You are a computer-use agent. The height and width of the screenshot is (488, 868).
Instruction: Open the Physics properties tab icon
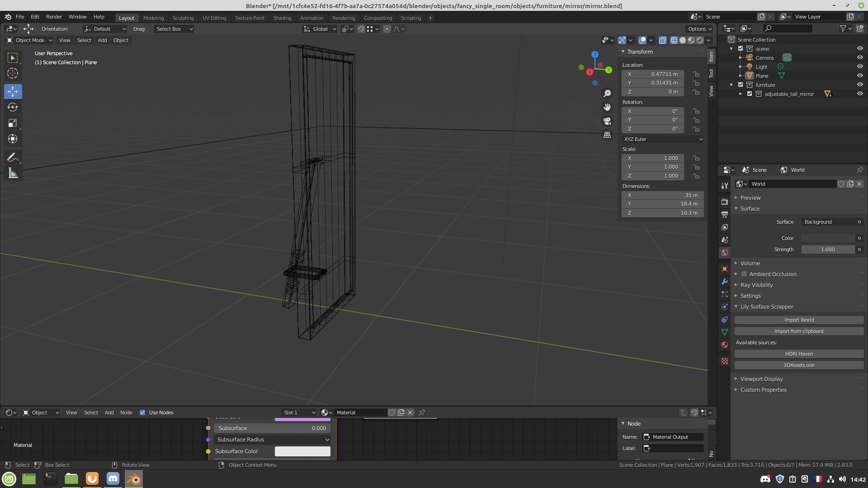[725, 307]
